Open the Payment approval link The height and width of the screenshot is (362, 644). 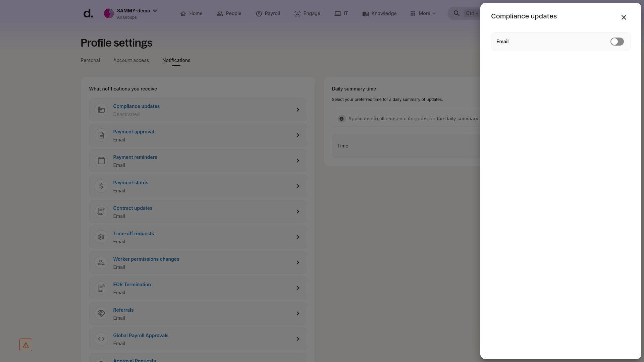tap(133, 132)
